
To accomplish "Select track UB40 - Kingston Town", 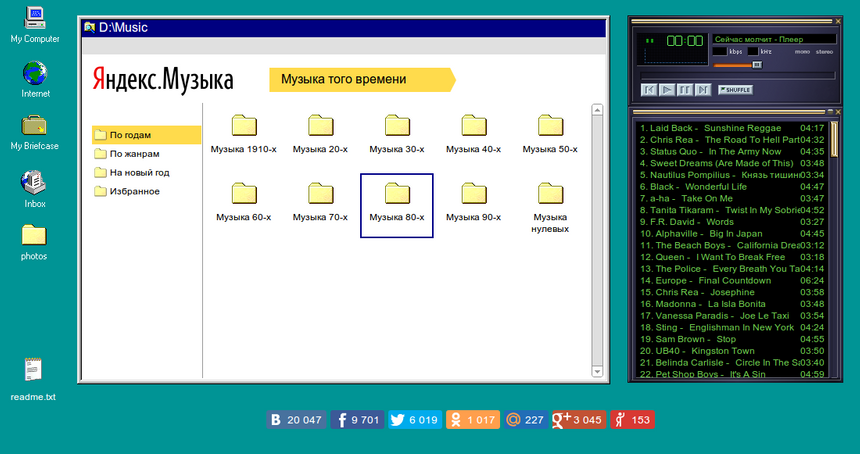I will 732,351.
